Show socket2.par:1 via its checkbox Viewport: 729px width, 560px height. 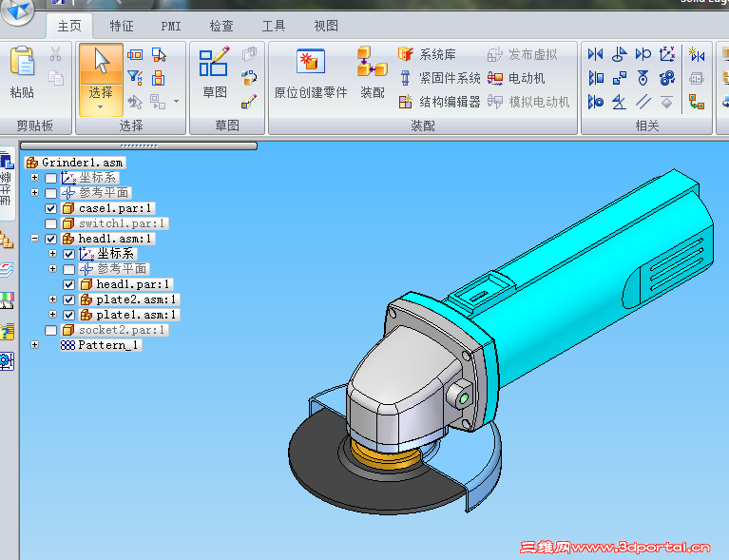(x=50, y=330)
